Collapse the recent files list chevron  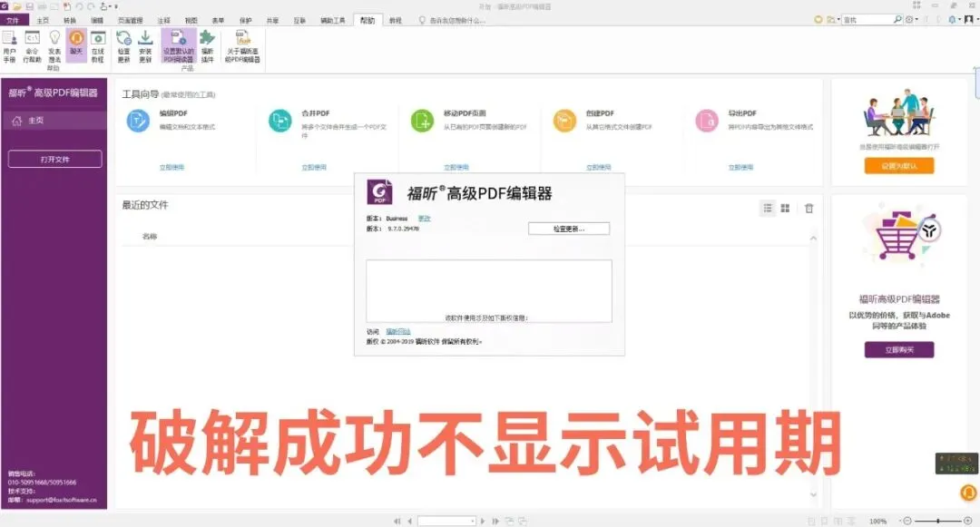[813, 239]
